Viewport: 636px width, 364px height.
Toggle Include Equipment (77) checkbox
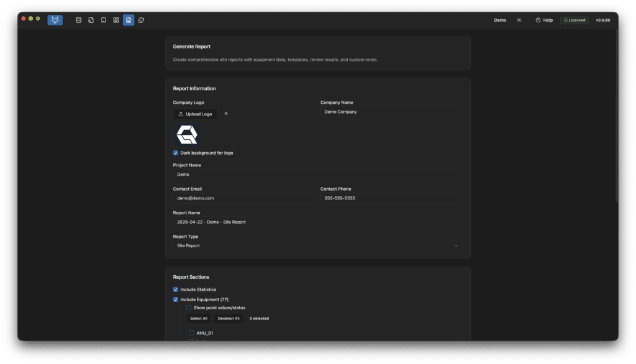pos(176,299)
